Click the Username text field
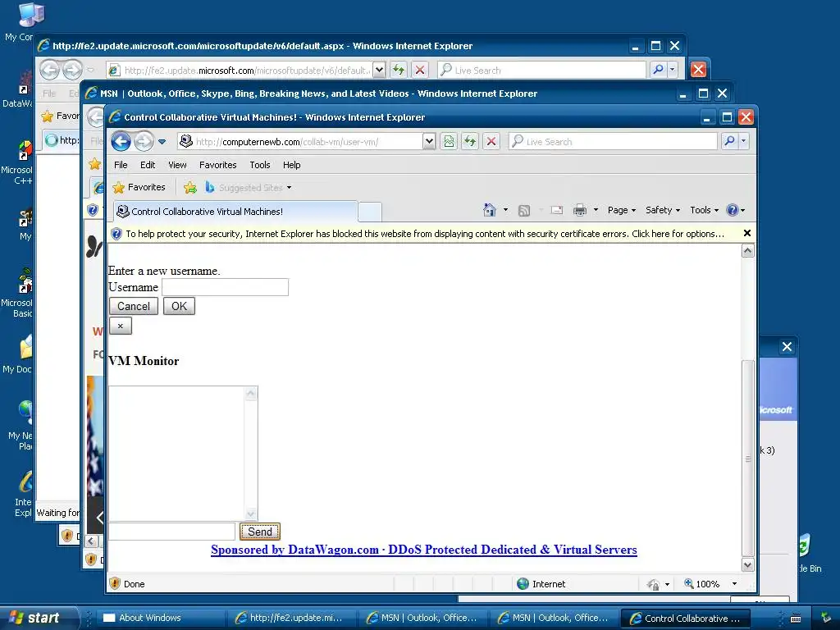The width and height of the screenshot is (840, 630). tap(225, 287)
